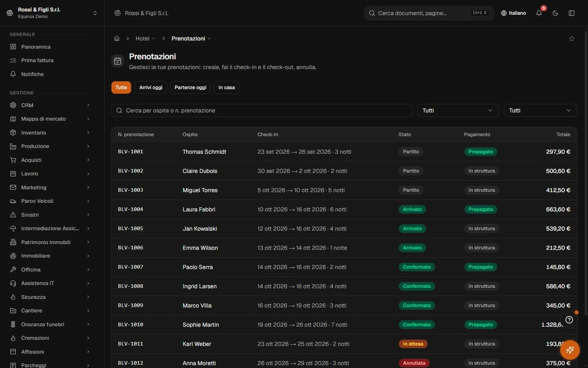The image size is (588, 368).
Task: Click the Cremazioni flame icon
Action: tap(13, 338)
